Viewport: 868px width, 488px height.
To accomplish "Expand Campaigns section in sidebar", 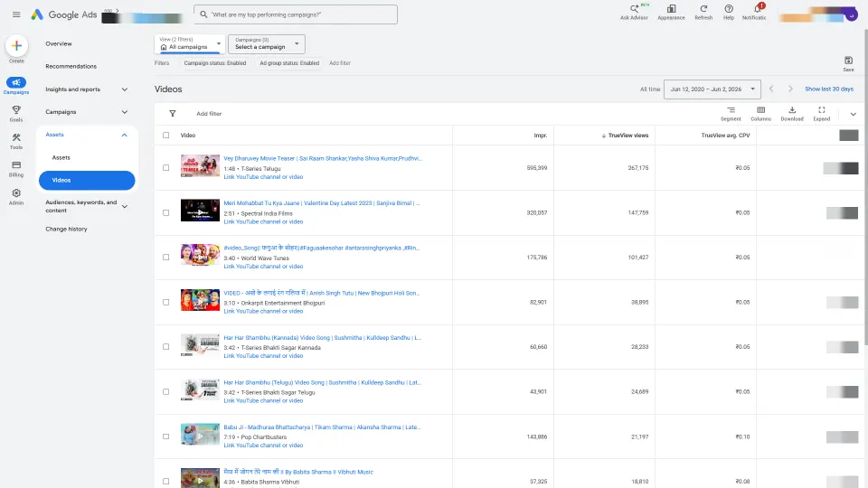I will tap(125, 112).
